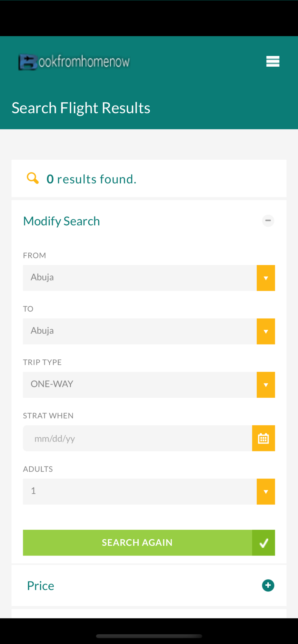Screen dimensions: 298x644
Task: Click the checkmark beside Search Again
Action: pyautogui.click(x=263, y=543)
